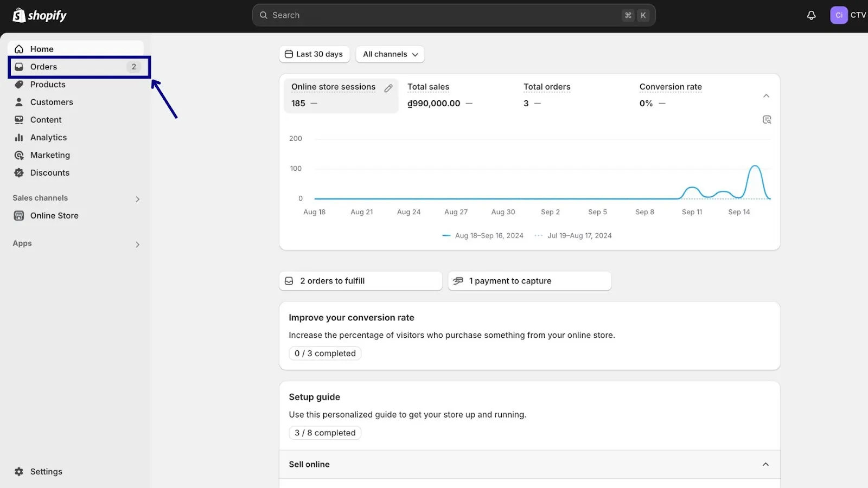This screenshot has width=868, height=488.
Task: Focus the Search field
Action: point(454,15)
